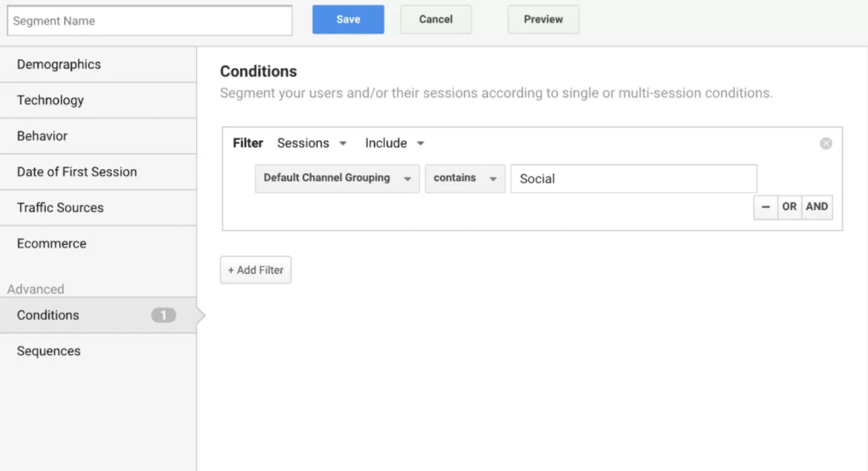
Task: Open the Include/Exclude dropdown
Action: (395, 143)
